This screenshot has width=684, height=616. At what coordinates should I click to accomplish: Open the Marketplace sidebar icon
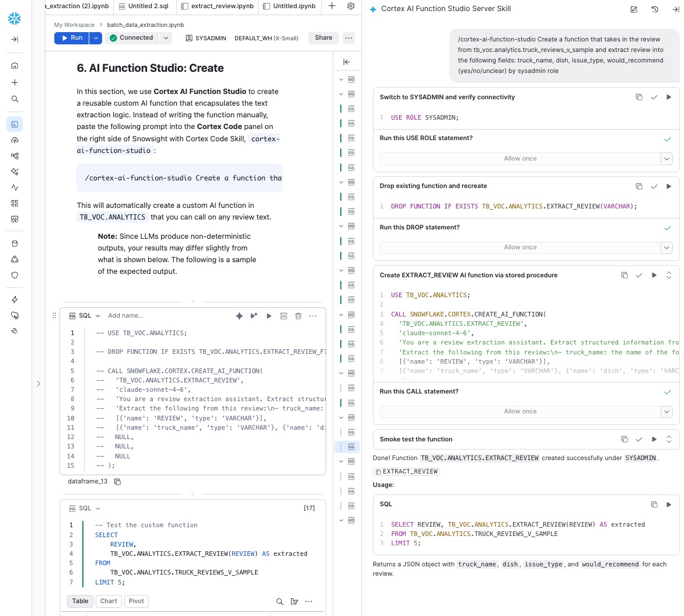coord(15,219)
